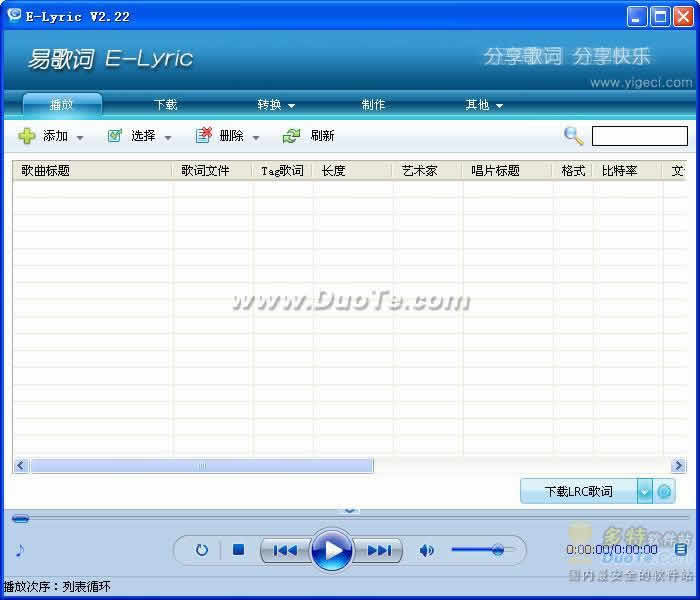Screen dimensions: 700x600
Task: Click the Select (选择) checklist icon
Action: tap(115, 136)
